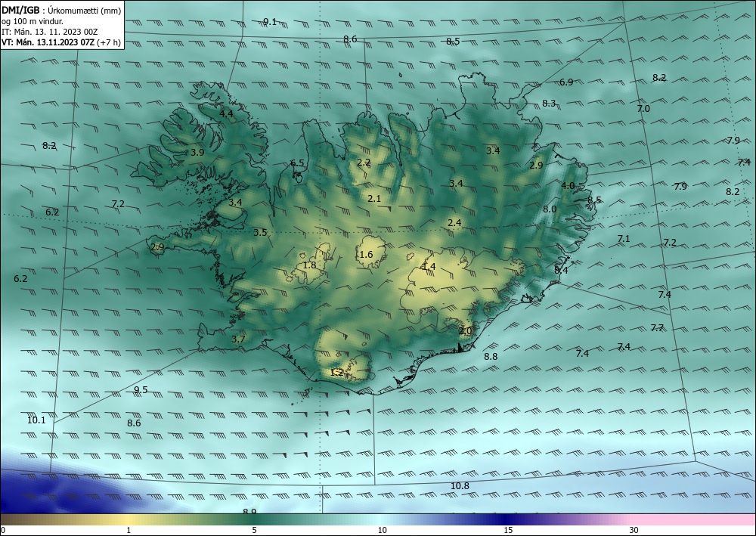
Task: Click the 1 tick on the colour scale
Action: coord(129,530)
